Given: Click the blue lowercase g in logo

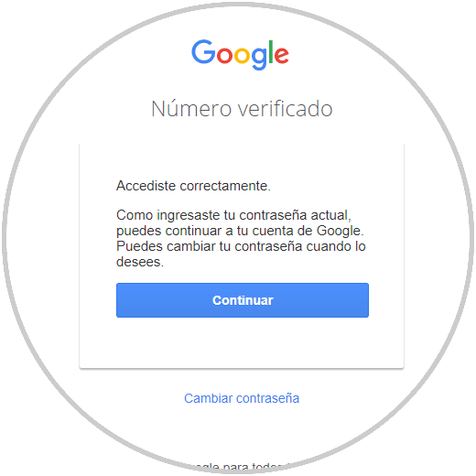Looking at the screenshot, I should 259,59.
